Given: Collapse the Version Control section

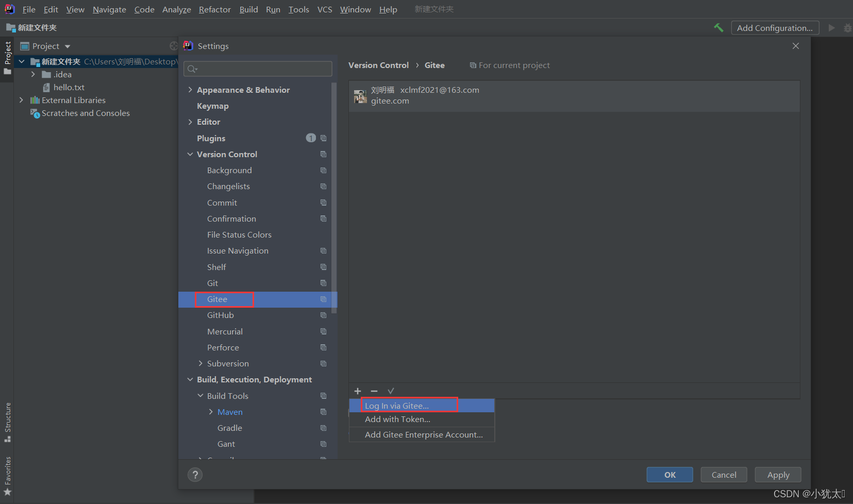Looking at the screenshot, I should [190, 154].
